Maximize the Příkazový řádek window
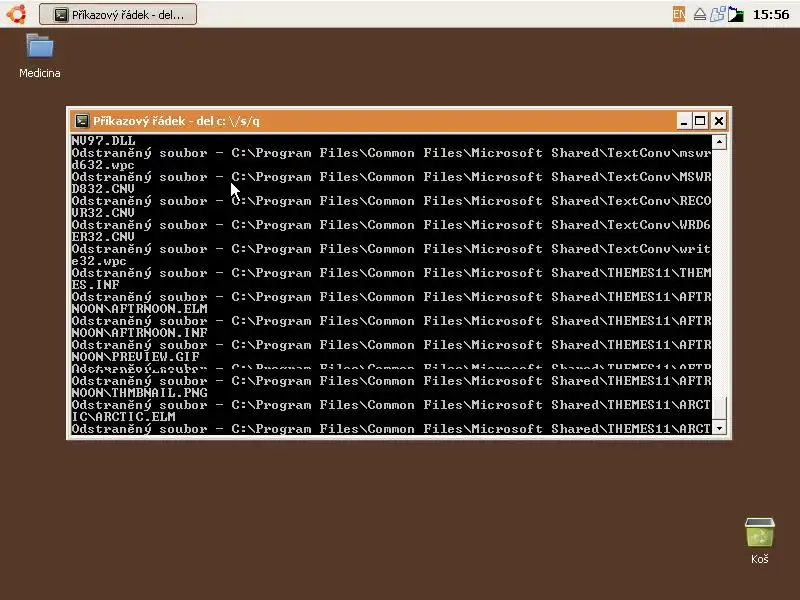The height and width of the screenshot is (600, 800). coord(700,121)
